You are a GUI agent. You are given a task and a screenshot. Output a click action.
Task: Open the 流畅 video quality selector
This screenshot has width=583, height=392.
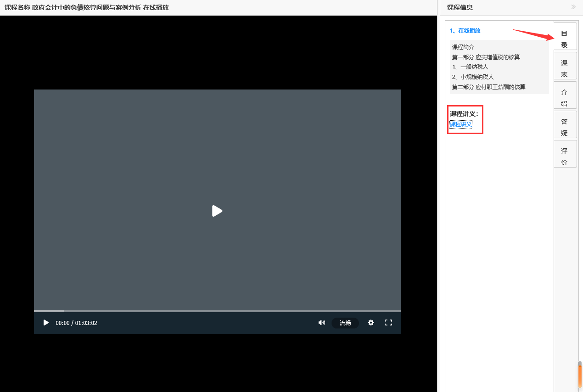tap(345, 323)
